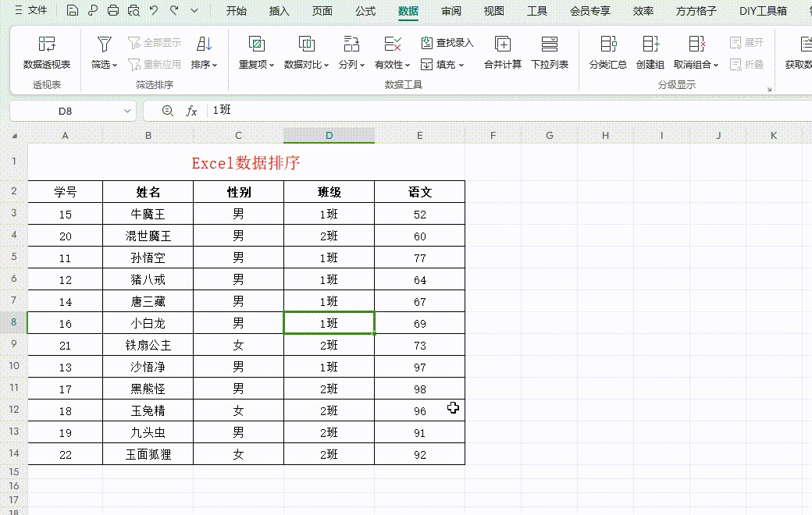Click the 分列 icon
The height and width of the screenshot is (515, 812).
point(351,44)
